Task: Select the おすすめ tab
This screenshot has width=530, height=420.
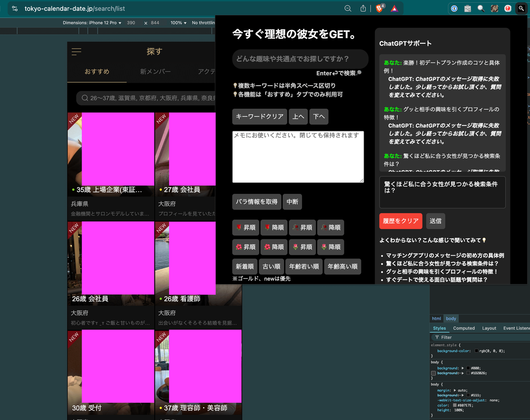Action: (97, 72)
